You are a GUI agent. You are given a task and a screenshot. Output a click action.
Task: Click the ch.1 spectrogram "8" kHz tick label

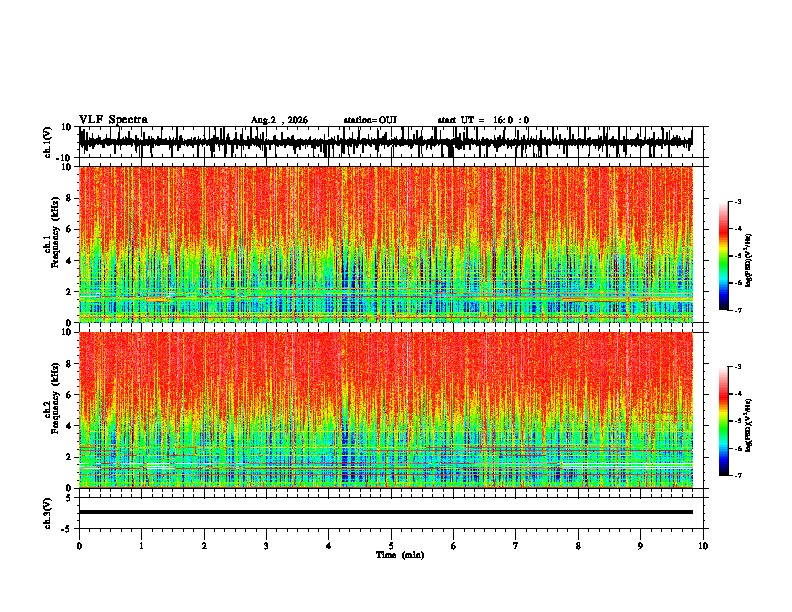point(69,198)
